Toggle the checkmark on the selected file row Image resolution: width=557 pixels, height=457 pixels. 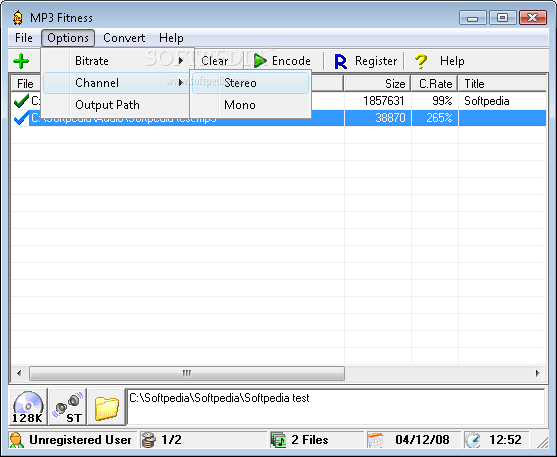point(21,118)
